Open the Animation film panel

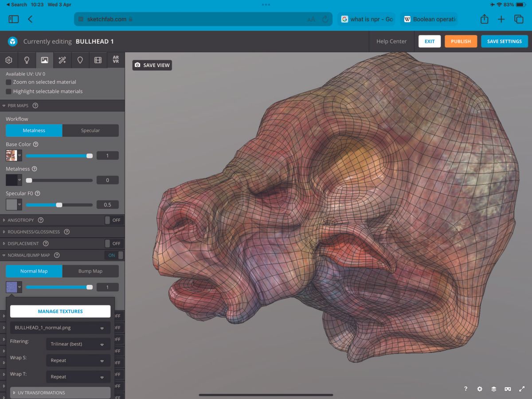point(98,60)
